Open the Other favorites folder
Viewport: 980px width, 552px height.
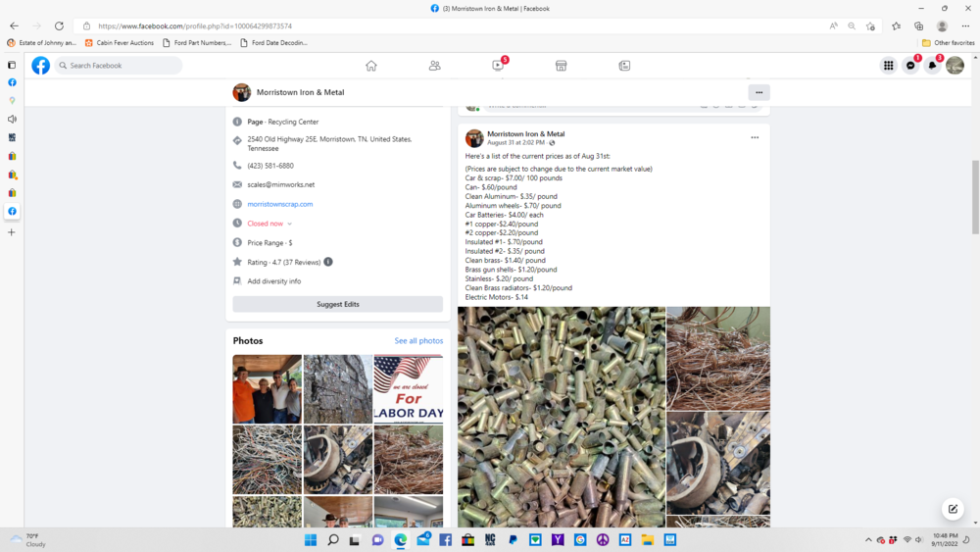[x=948, y=43]
